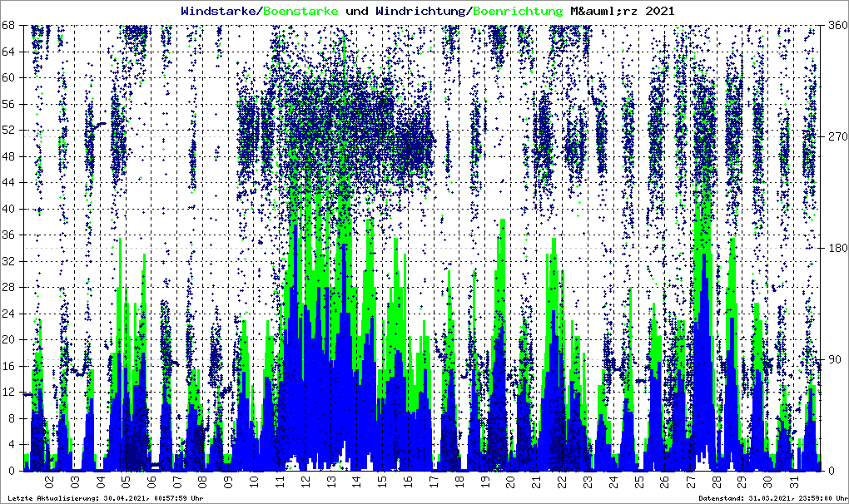Click day "11" on the bottom date axis

[280, 481]
